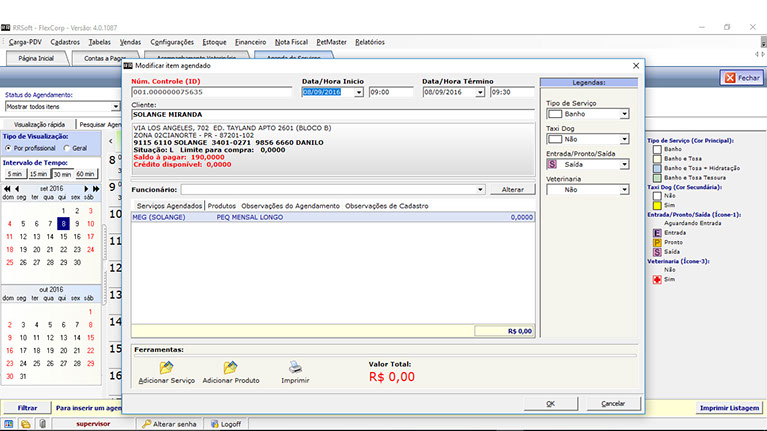Toggle the 60 min interval button
This screenshot has width=767, height=431.
point(86,174)
